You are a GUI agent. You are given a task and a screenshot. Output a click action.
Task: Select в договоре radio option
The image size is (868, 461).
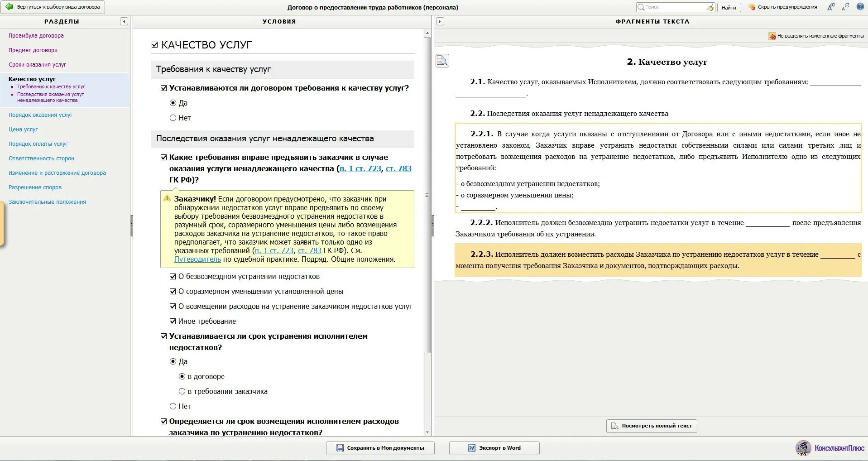pyautogui.click(x=182, y=376)
